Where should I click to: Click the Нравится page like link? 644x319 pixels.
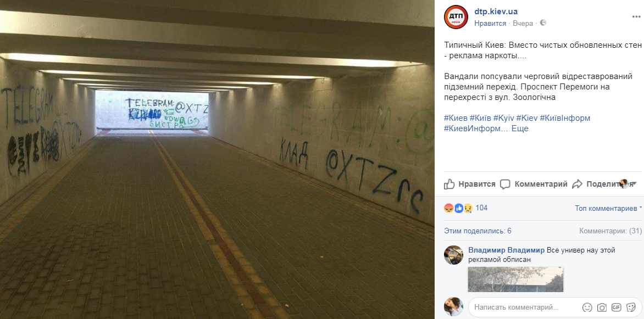pyautogui.click(x=490, y=24)
